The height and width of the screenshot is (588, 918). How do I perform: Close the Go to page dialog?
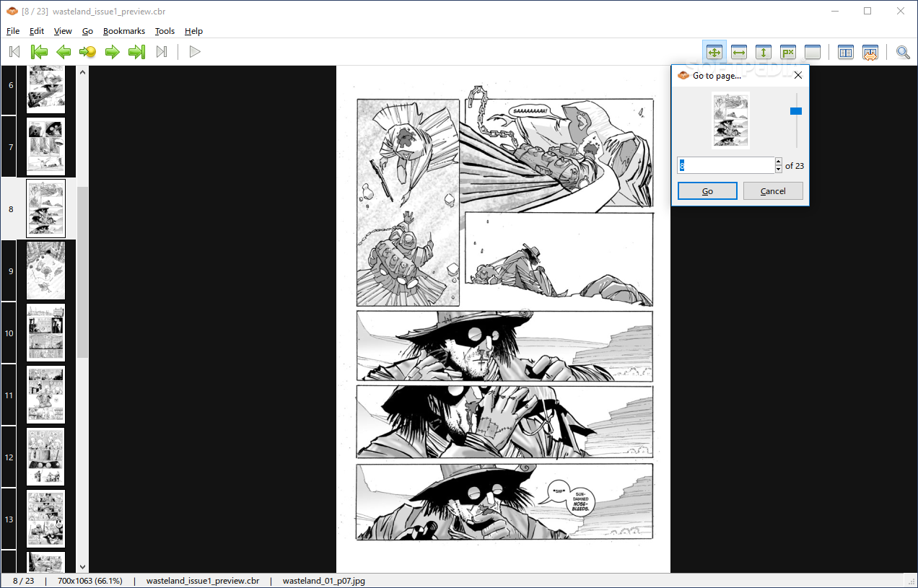point(797,75)
